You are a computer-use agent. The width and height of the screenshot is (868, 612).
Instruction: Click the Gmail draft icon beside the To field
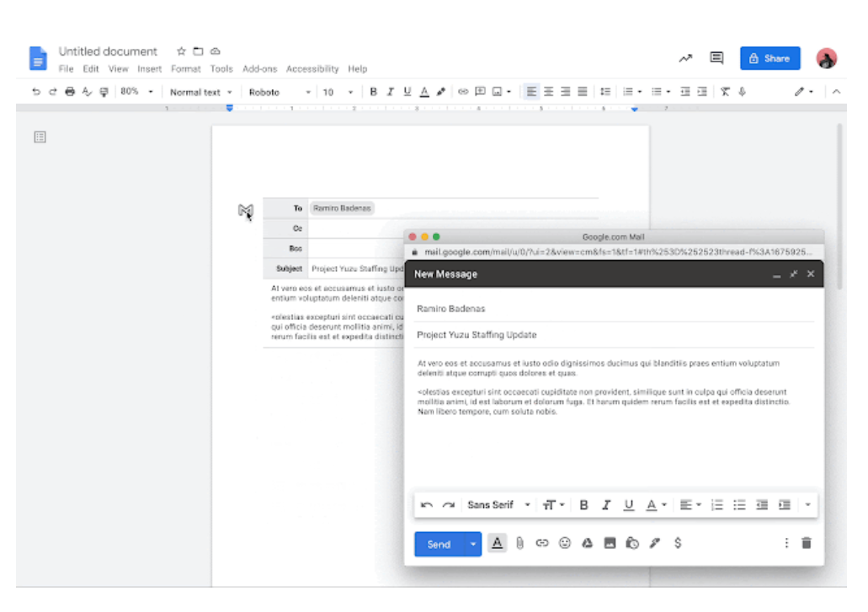pos(246,210)
